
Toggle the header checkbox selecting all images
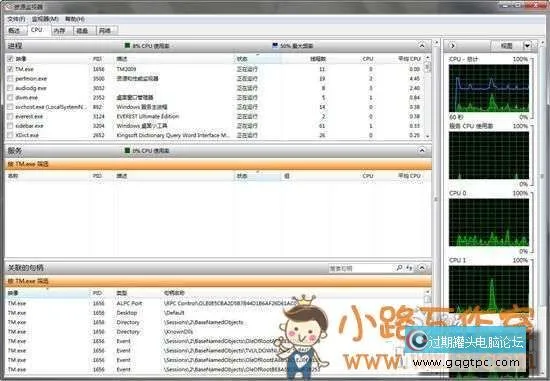pyautogui.click(x=10, y=59)
